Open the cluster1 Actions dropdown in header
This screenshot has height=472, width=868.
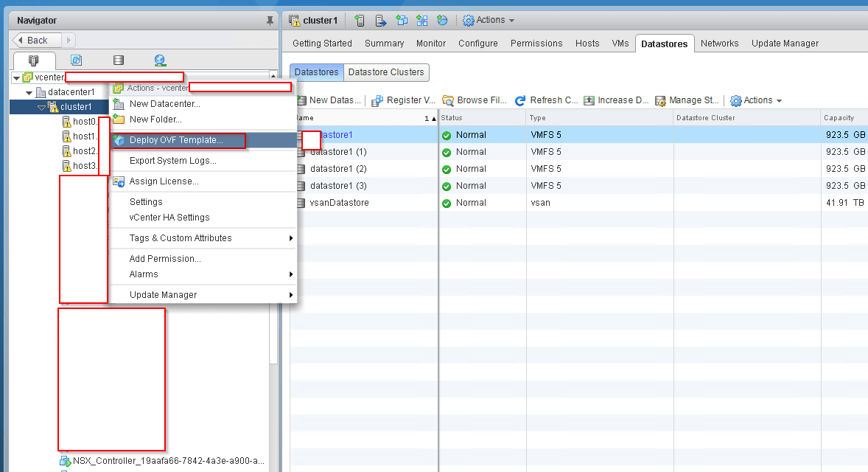coord(489,21)
